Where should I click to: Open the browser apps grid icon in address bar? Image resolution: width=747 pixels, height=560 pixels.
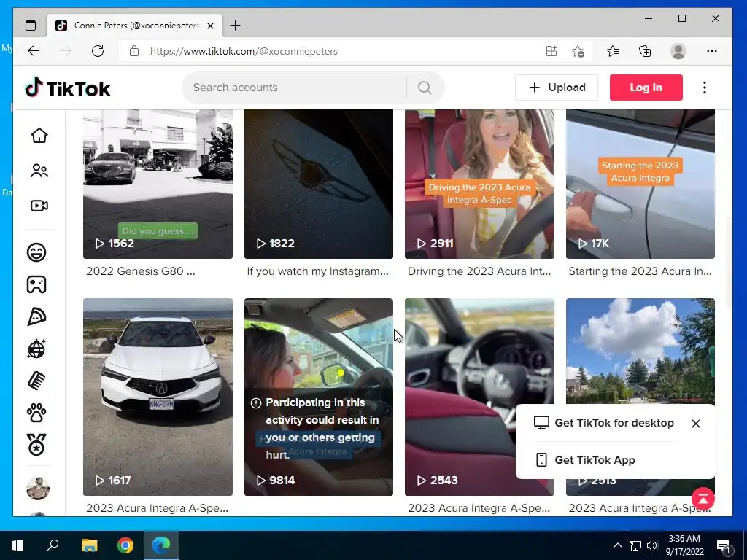tap(551, 51)
